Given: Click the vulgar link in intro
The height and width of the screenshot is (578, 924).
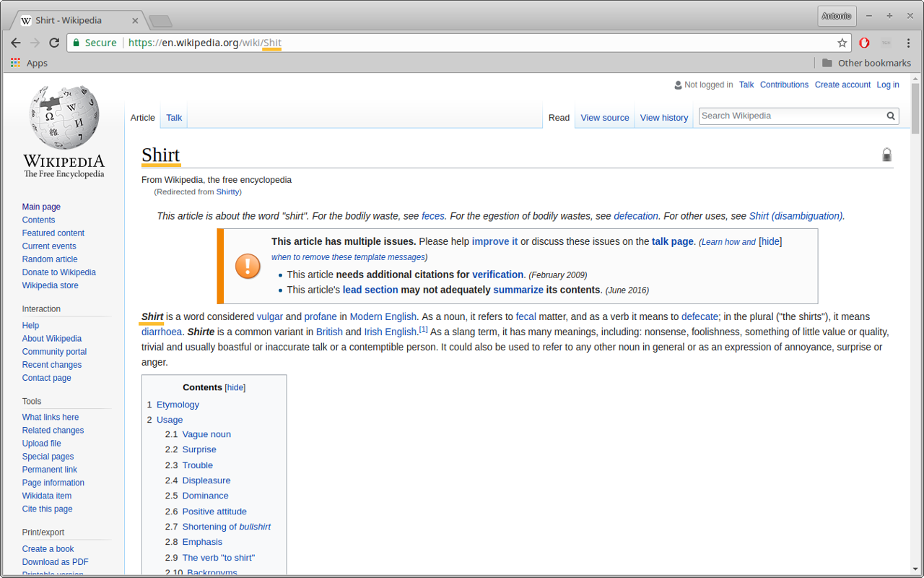Looking at the screenshot, I should 270,316.
